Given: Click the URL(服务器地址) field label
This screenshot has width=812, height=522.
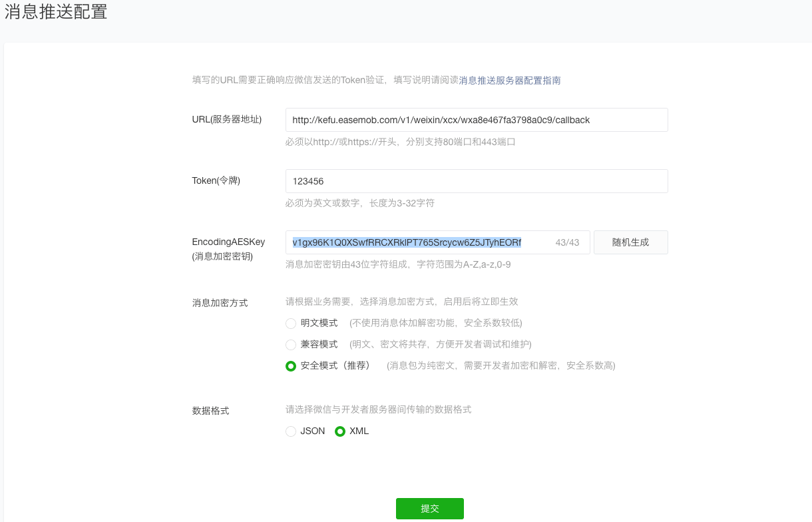Looking at the screenshot, I should (226, 119).
